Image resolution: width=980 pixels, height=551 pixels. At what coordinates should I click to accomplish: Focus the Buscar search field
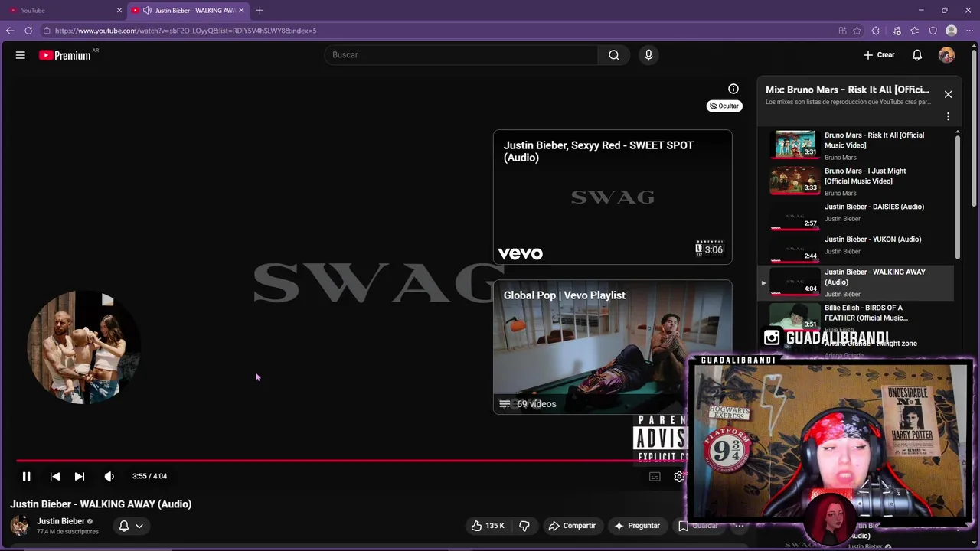(x=462, y=55)
